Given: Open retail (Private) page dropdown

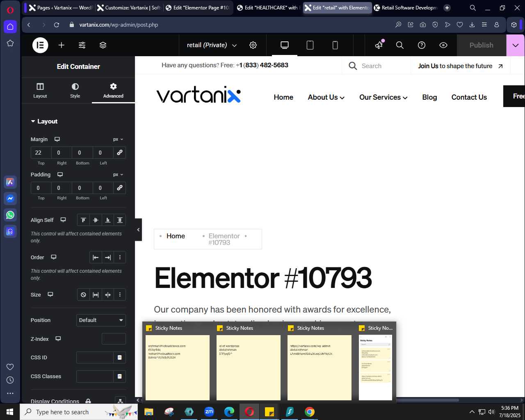Looking at the screenshot, I should click(x=212, y=45).
